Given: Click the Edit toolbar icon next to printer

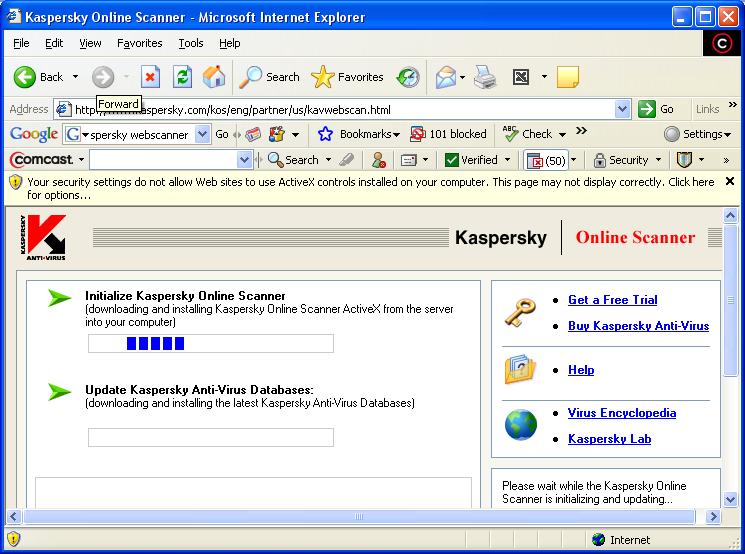Looking at the screenshot, I should 521,77.
